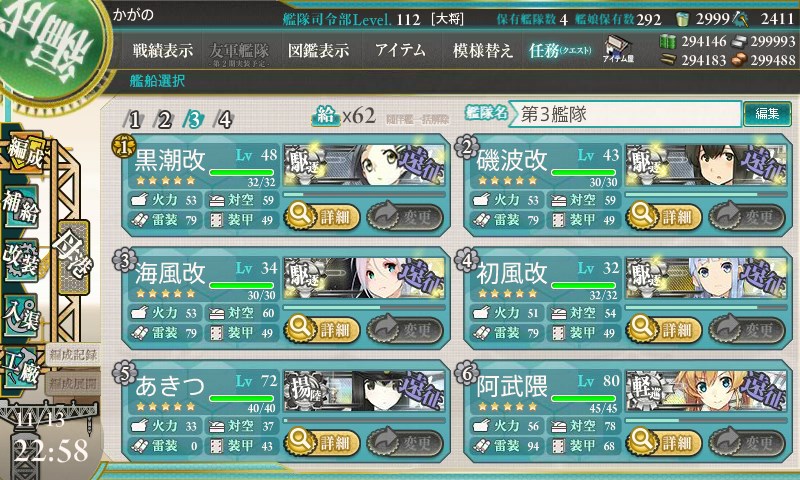Click 編集 to edit fleet name
Screen dimensions: 800x480
[767, 114]
